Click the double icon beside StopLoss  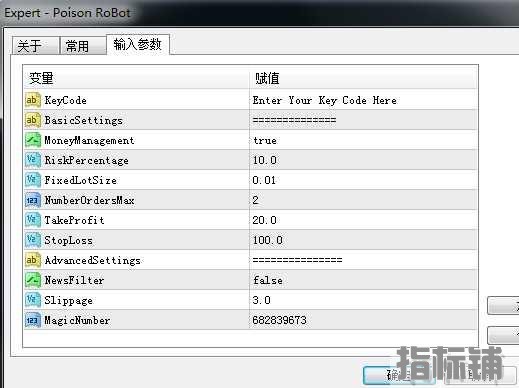pyautogui.click(x=33, y=240)
